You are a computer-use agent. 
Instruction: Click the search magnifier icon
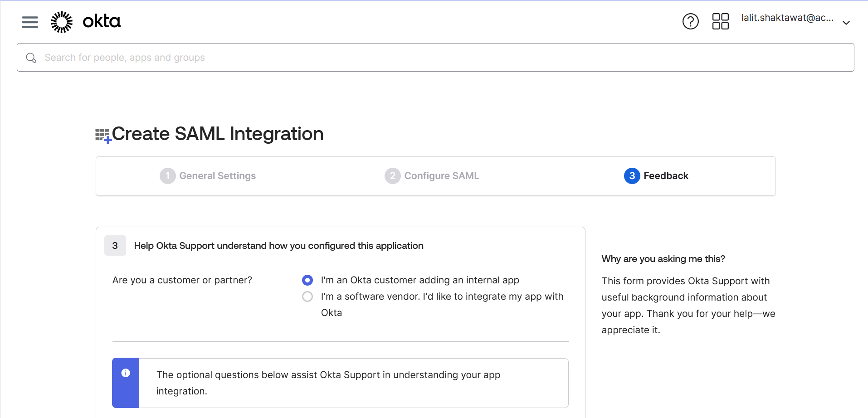tap(31, 58)
